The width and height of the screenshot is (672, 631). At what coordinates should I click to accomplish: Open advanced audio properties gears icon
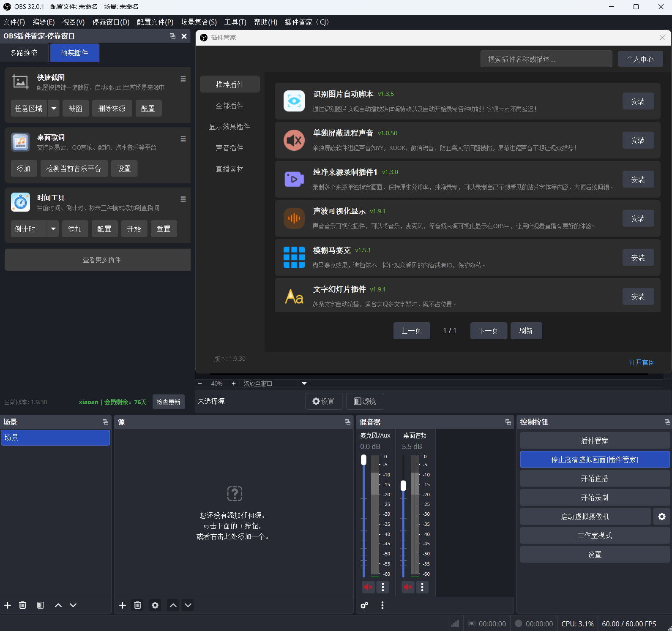(364, 605)
